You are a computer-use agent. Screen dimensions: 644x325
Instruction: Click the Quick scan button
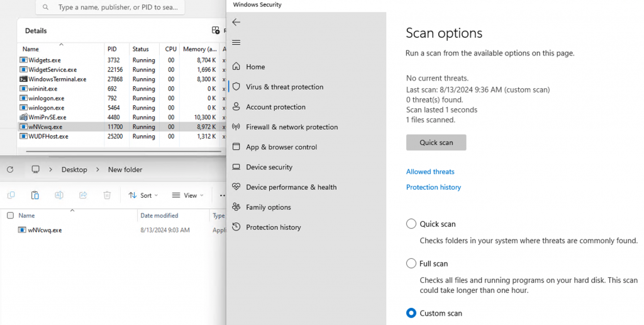point(436,142)
